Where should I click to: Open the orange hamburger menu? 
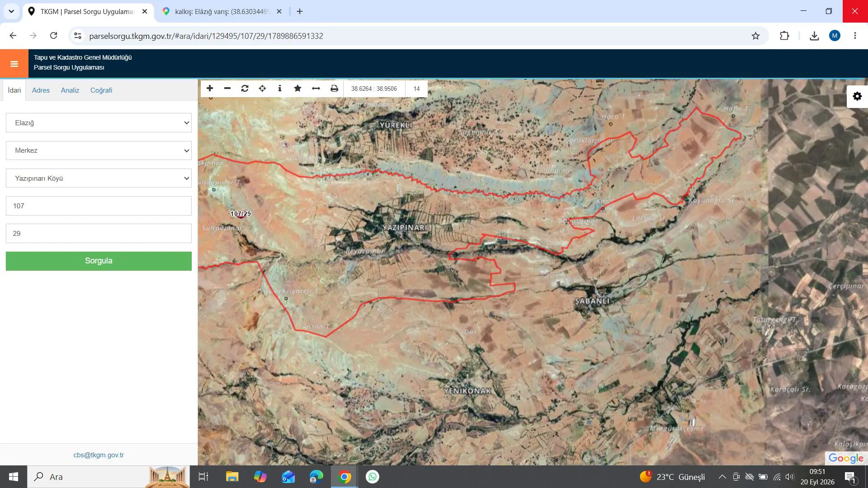14,64
